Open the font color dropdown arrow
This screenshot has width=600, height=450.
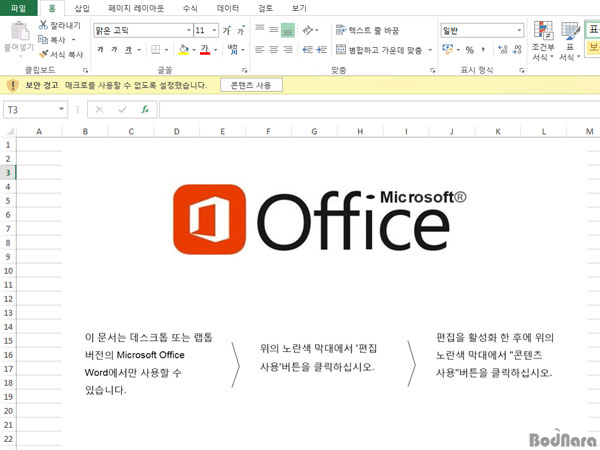(x=216, y=50)
